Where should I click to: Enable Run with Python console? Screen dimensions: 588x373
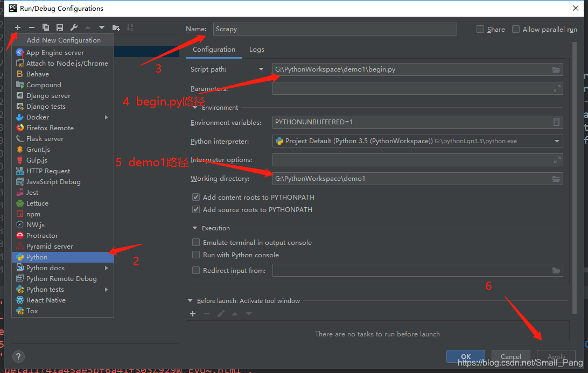coord(196,255)
